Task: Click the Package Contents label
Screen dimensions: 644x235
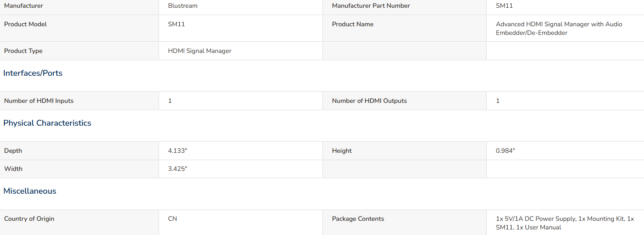Action: [x=358, y=219]
